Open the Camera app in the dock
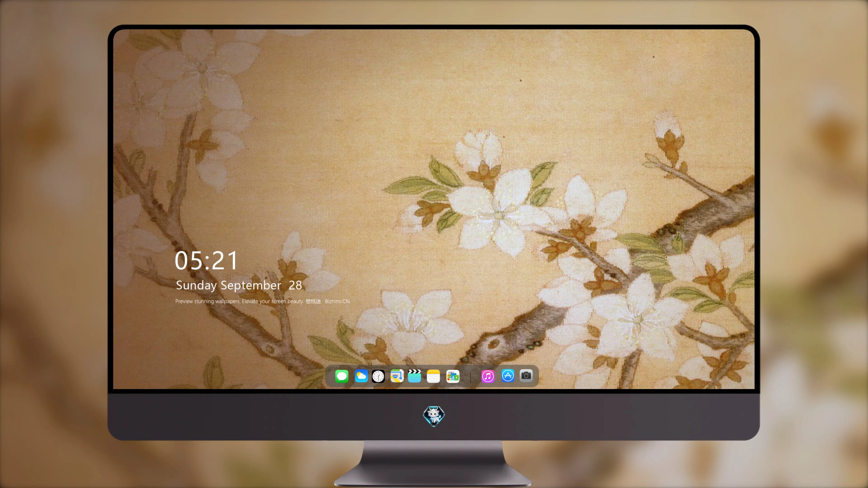This screenshot has width=868, height=488. click(526, 375)
